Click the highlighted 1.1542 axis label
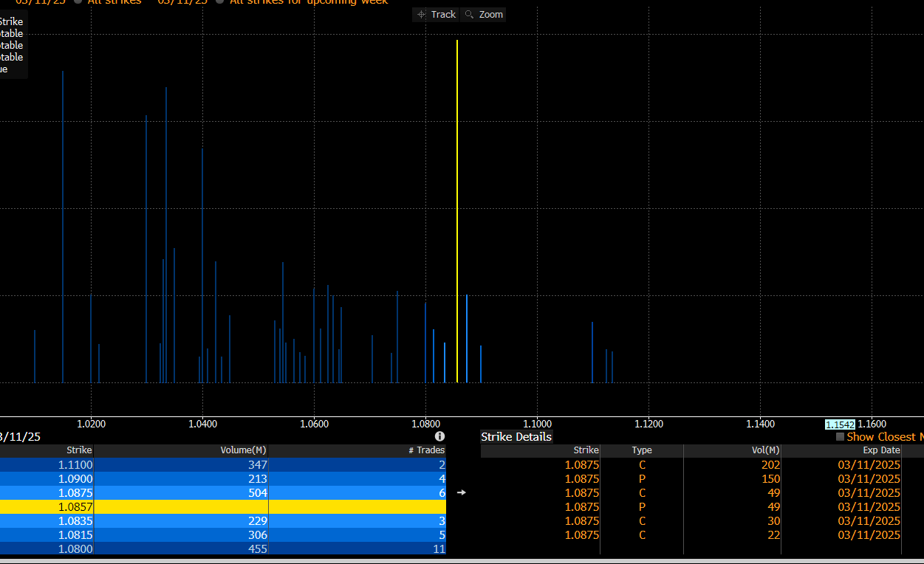 [840, 424]
